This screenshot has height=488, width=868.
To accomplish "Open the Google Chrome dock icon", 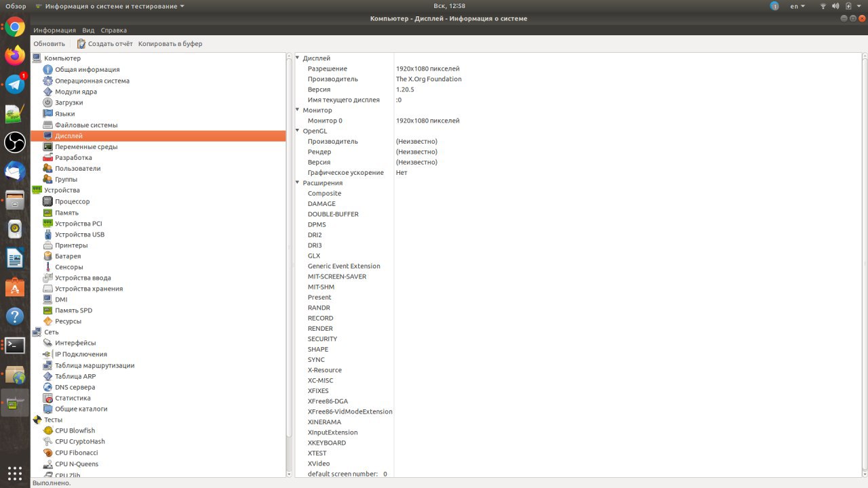I will tap(15, 28).
